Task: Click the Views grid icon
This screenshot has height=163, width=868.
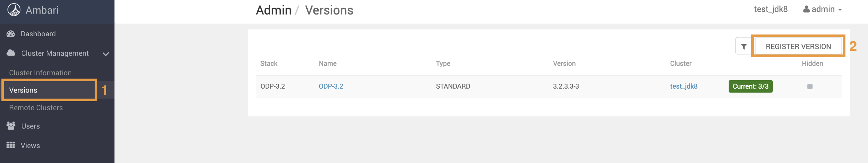Action: [x=11, y=145]
